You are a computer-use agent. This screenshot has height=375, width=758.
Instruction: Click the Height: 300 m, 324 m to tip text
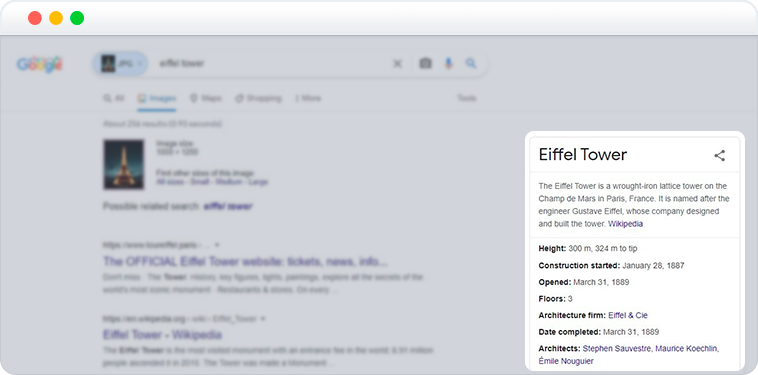pos(588,248)
